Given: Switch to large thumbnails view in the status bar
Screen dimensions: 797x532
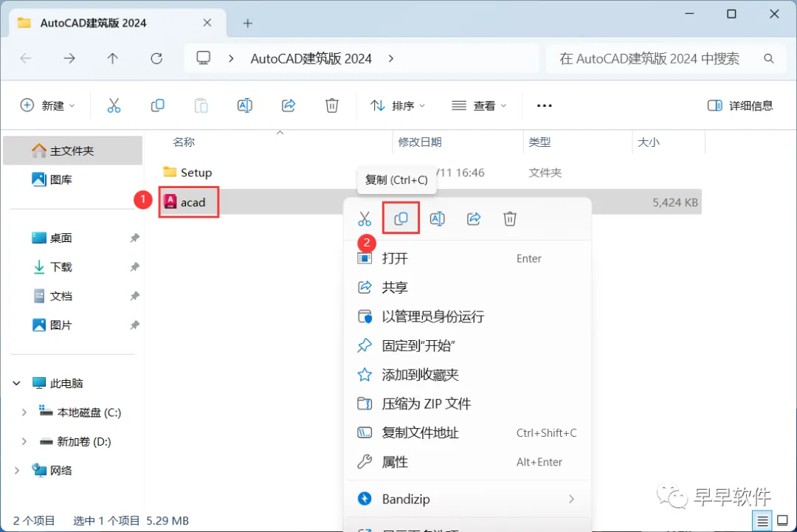Looking at the screenshot, I should click(782, 520).
